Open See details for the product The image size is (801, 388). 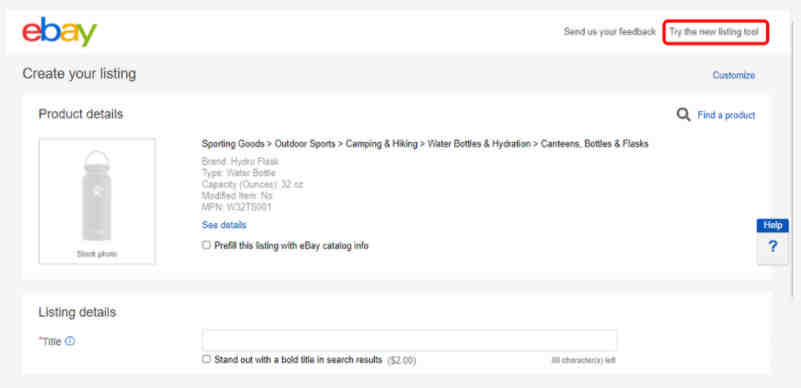(224, 225)
